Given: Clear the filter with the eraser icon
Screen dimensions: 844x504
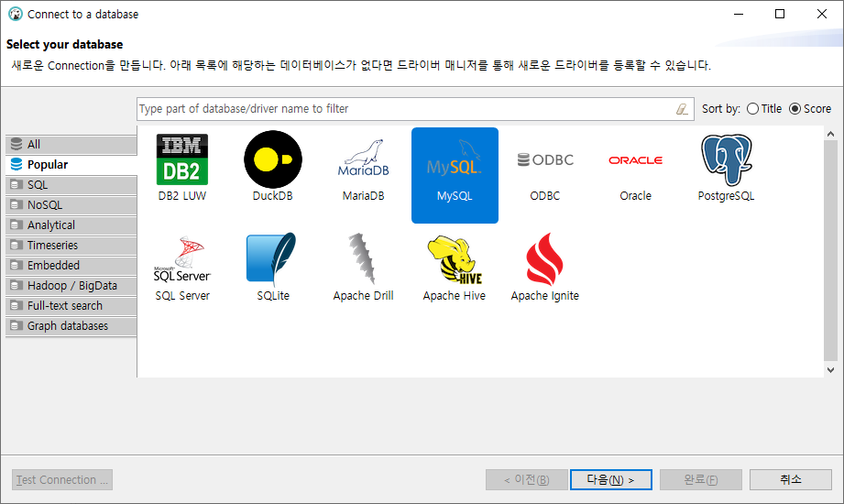Looking at the screenshot, I should 682,109.
